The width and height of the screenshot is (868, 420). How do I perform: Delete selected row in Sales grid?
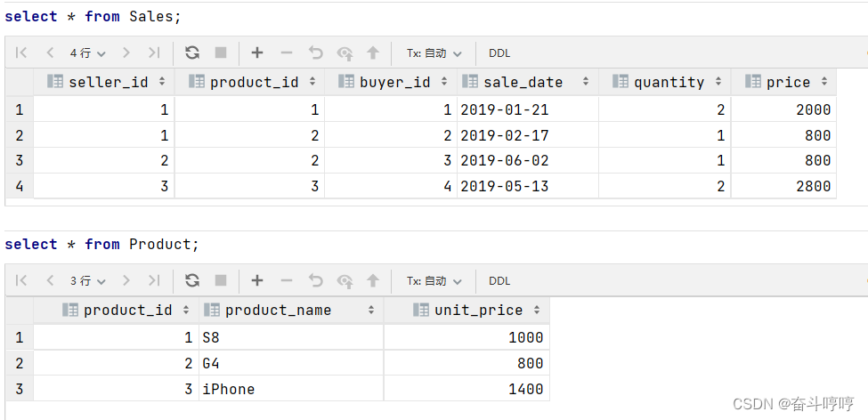tap(286, 52)
